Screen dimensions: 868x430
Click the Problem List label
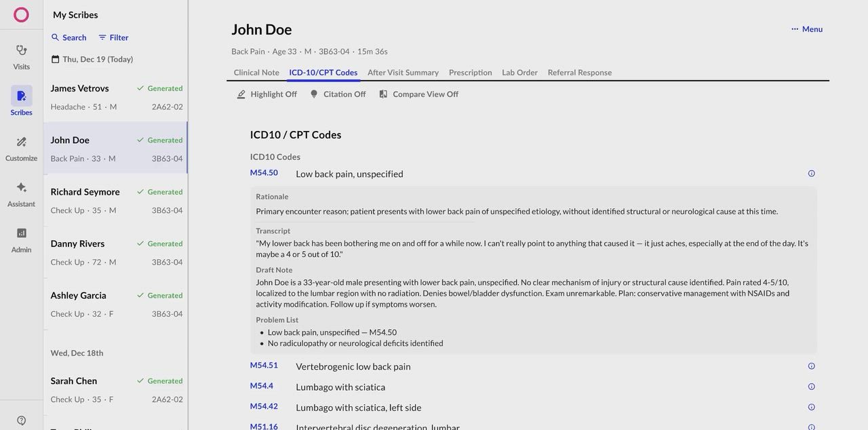click(277, 320)
